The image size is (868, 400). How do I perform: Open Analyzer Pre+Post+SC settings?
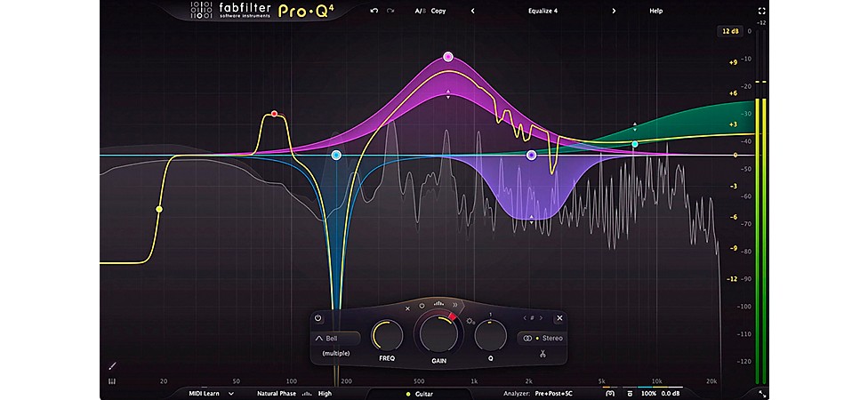553,394
